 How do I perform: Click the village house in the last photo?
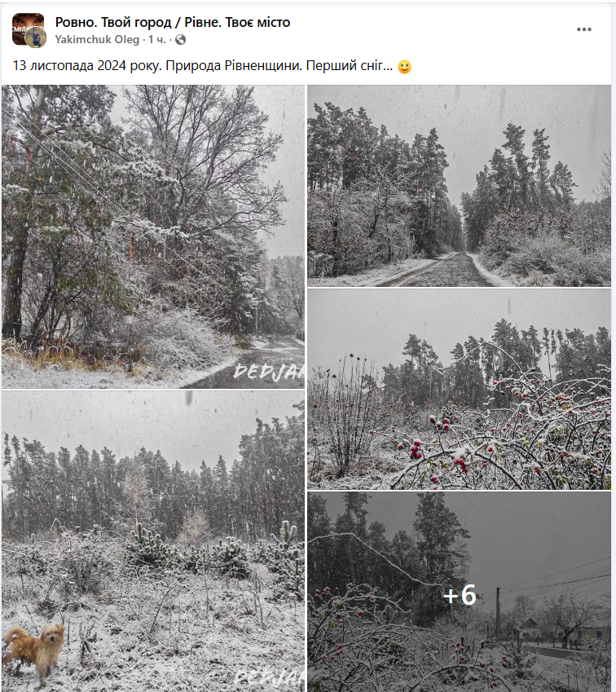pyautogui.click(x=530, y=629)
